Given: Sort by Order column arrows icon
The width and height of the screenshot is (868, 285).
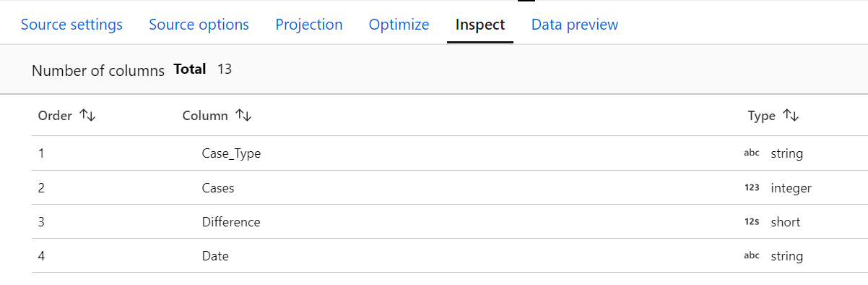Looking at the screenshot, I should (87, 116).
